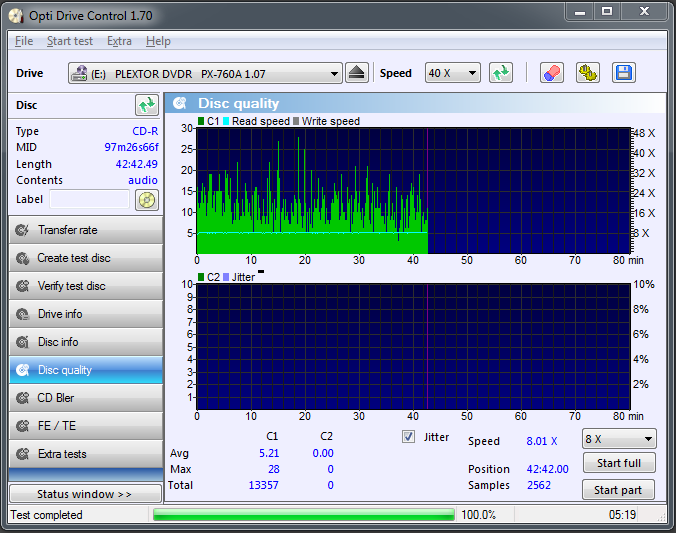
Task: Open the Start test menu
Action: pyautogui.click(x=70, y=41)
